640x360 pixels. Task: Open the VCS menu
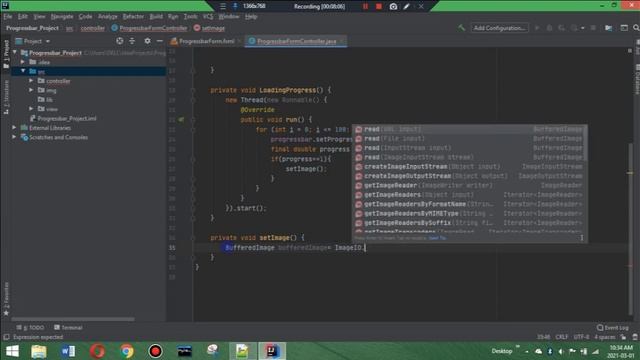point(208,17)
